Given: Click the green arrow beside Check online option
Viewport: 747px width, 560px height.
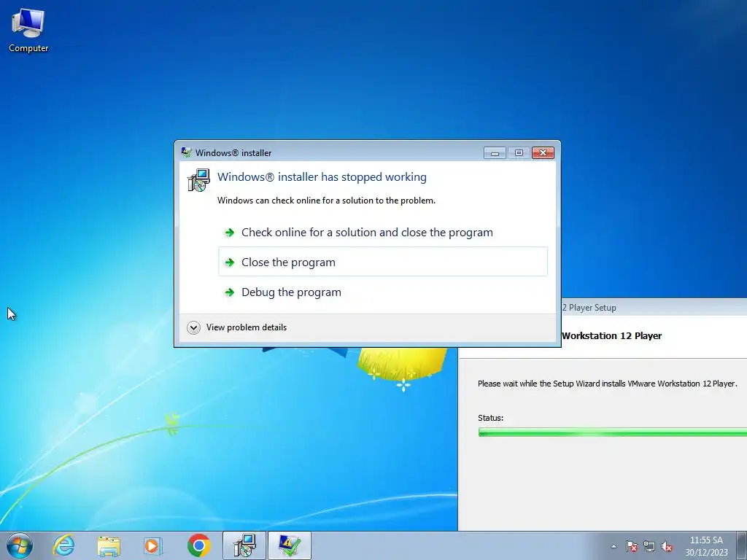Looking at the screenshot, I should pyautogui.click(x=229, y=233).
